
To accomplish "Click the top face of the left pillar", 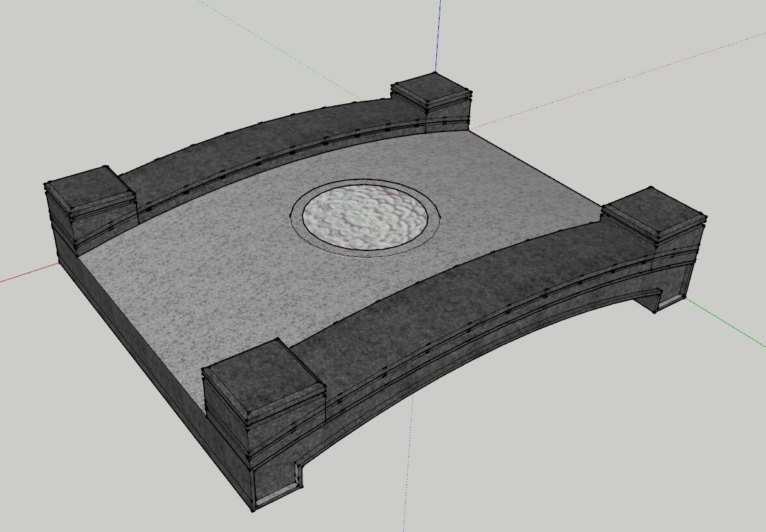I will pos(89,187).
